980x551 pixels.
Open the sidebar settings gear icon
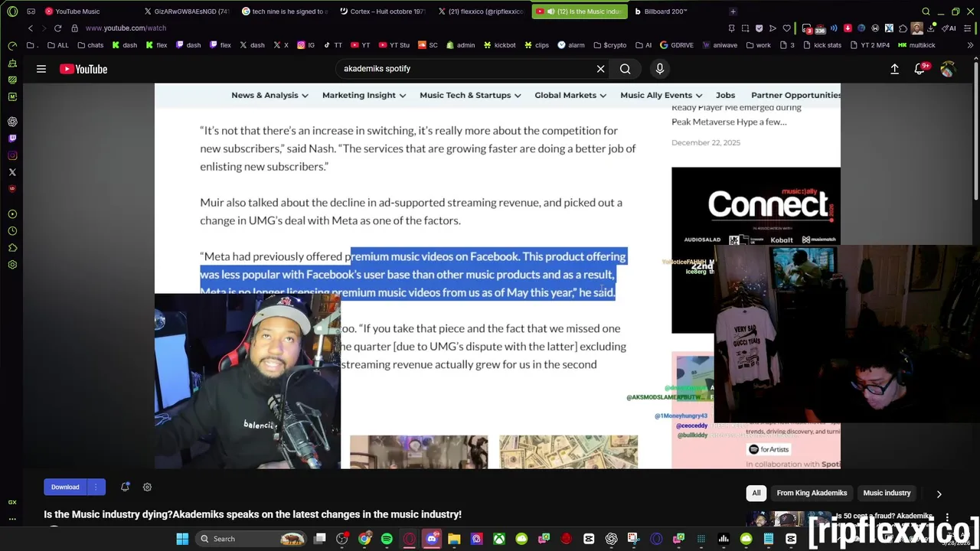coord(12,265)
